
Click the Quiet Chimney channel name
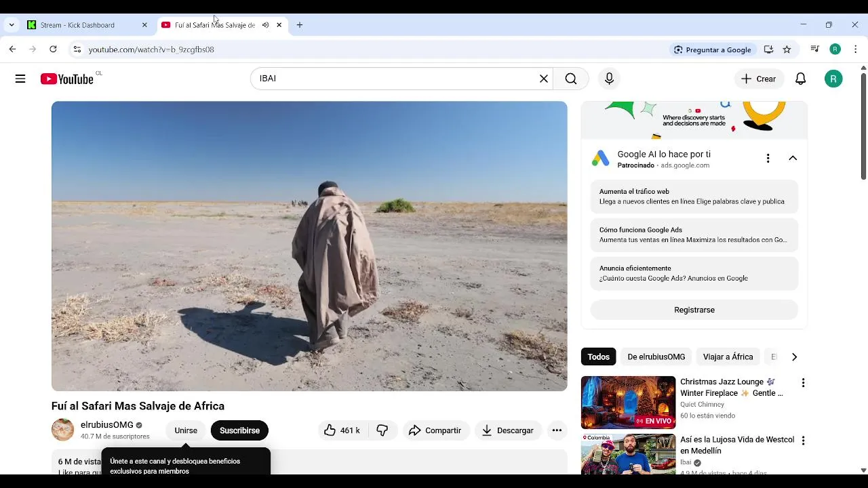pyautogui.click(x=702, y=405)
